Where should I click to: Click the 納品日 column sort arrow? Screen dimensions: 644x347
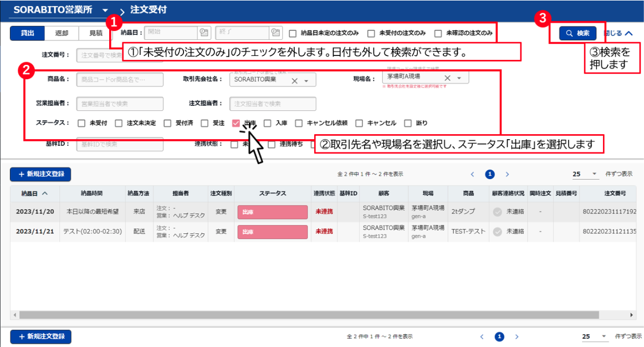click(x=44, y=193)
